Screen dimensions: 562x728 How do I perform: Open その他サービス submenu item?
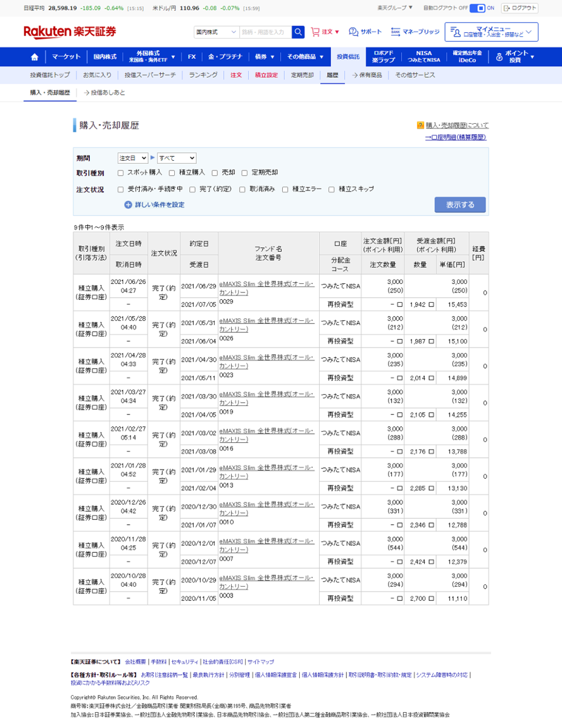coord(415,75)
